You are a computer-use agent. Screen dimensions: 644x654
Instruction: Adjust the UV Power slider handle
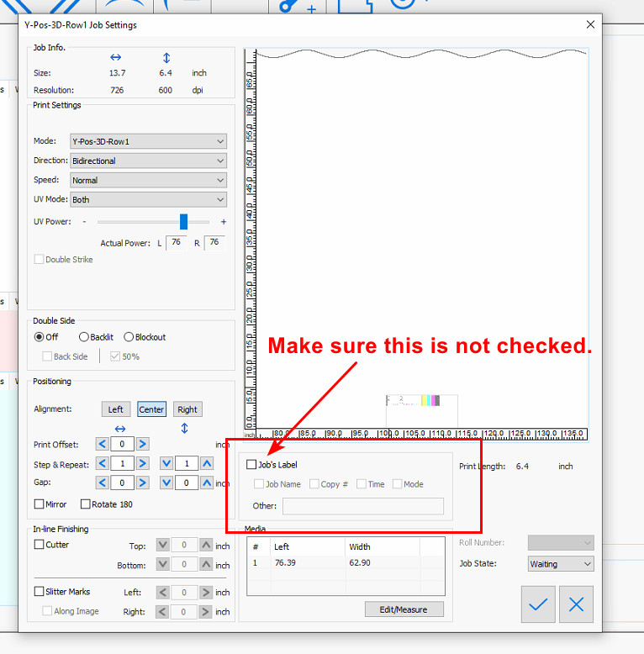[x=183, y=221]
